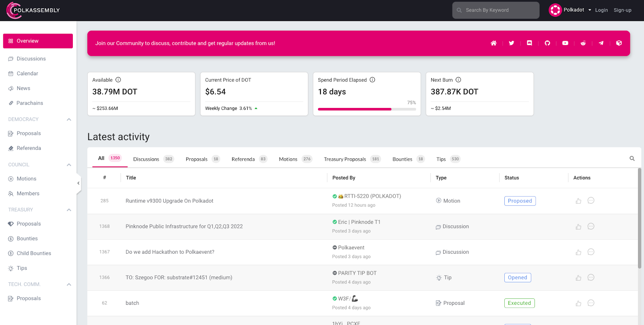The height and width of the screenshot is (325, 644).
Task: Click the search icon in Latest activity
Action: [632, 159]
